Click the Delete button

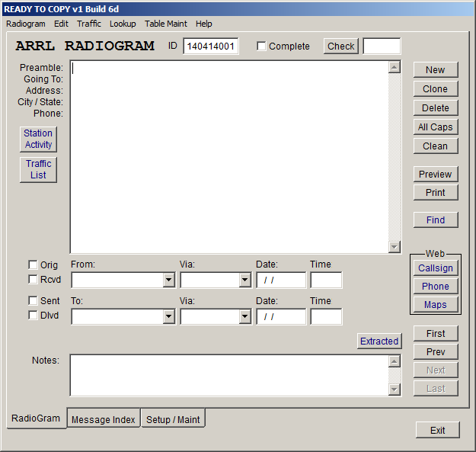click(x=436, y=107)
